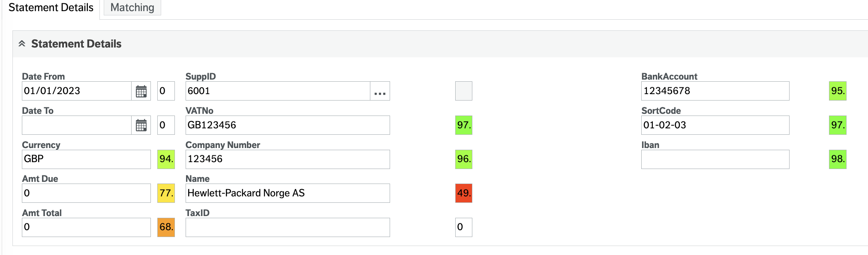The image size is (868, 255).
Task: Select the Name field showing Hewlett-Packard Norge AS
Action: [287, 193]
